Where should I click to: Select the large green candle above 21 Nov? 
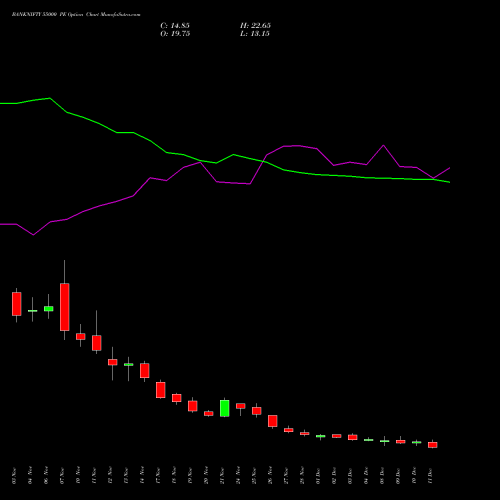point(225,408)
